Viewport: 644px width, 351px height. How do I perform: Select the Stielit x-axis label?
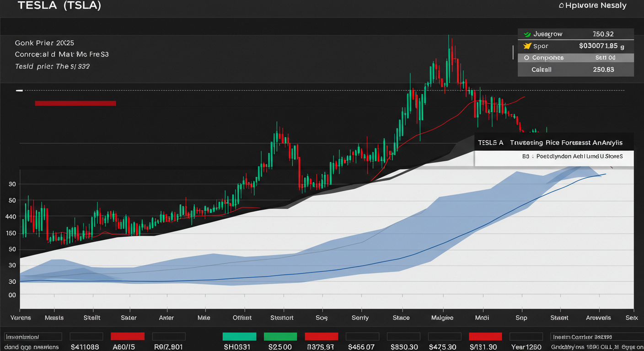91,318
